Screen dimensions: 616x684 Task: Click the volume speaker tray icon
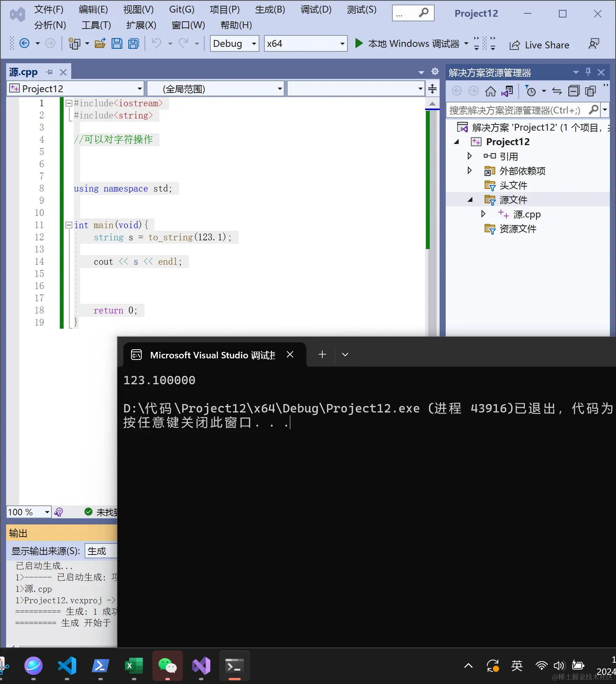point(559,666)
